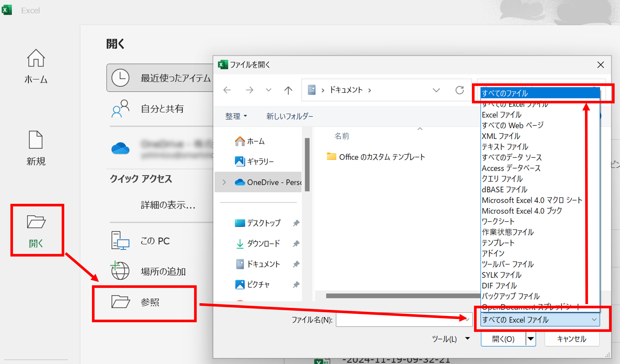Expand OneDrive - Personal tree node
The height and width of the screenshot is (364, 620).
click(x=224, y=182)
